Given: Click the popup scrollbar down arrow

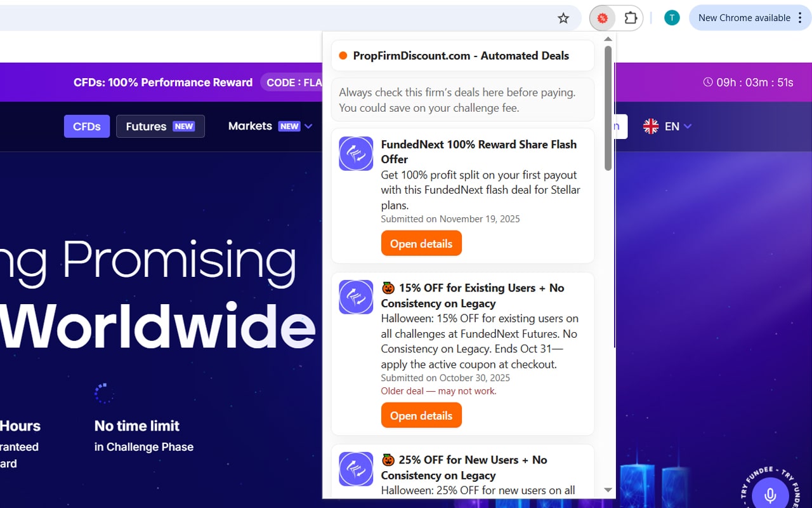Looking at the screenshot, I should pyautogui.click(x=608, y=490).
